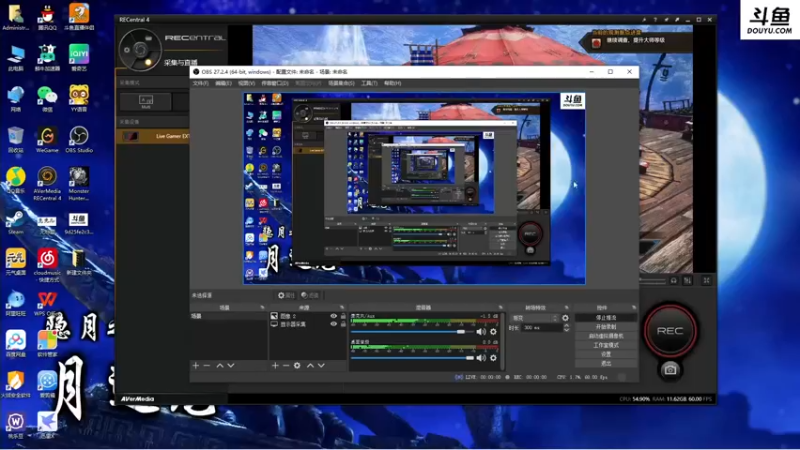Open the 工具(T) menu in OBS
The width and height of the screenshot is (800, 450).
369,83
